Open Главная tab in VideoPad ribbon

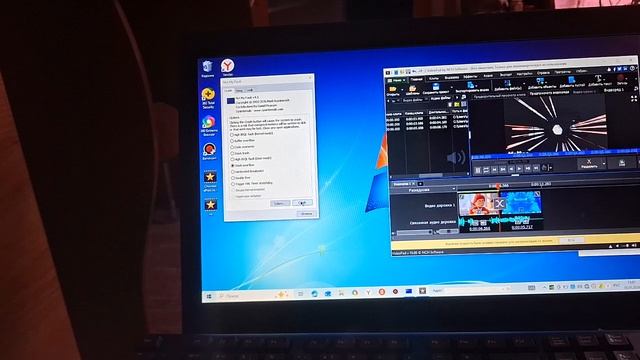pos(416,80)
